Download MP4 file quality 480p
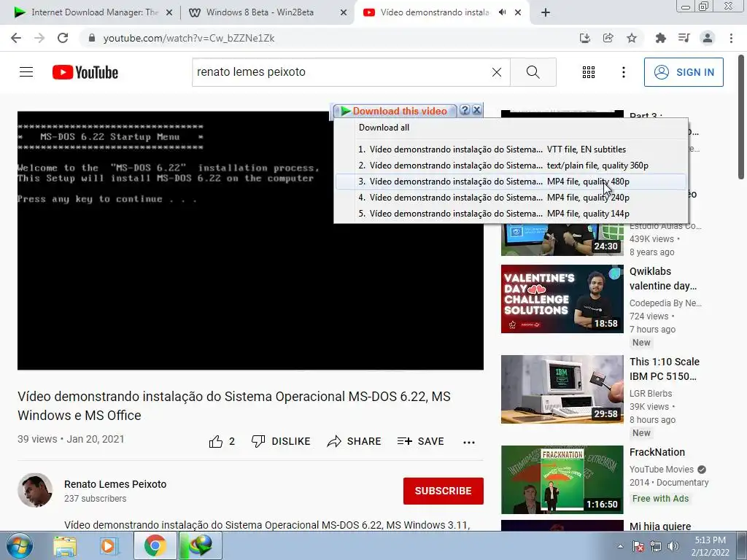 coord(511,182)
